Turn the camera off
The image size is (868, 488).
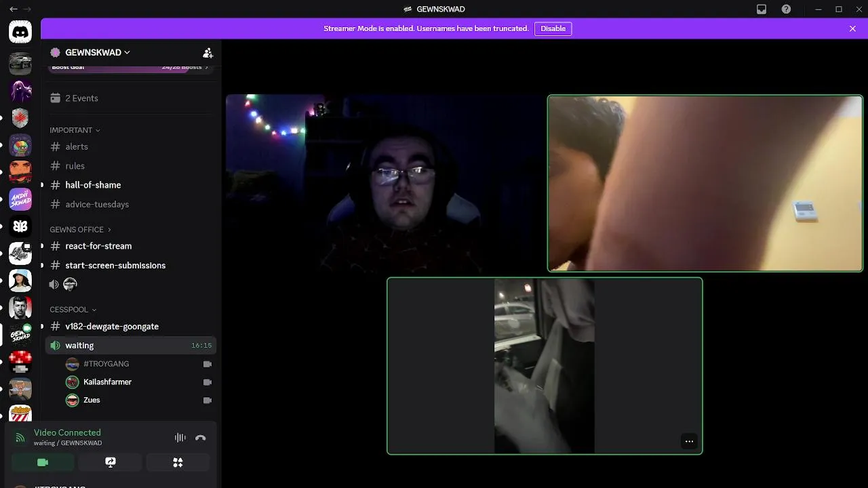43,462
